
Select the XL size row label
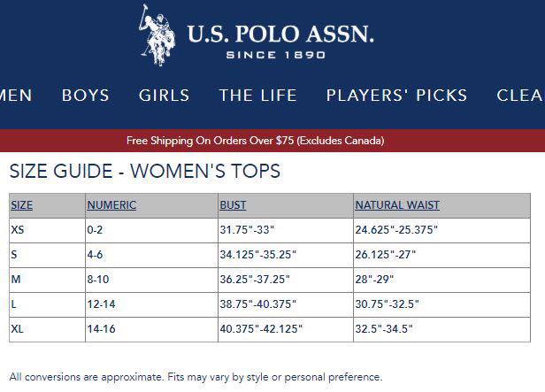[17, 329]
